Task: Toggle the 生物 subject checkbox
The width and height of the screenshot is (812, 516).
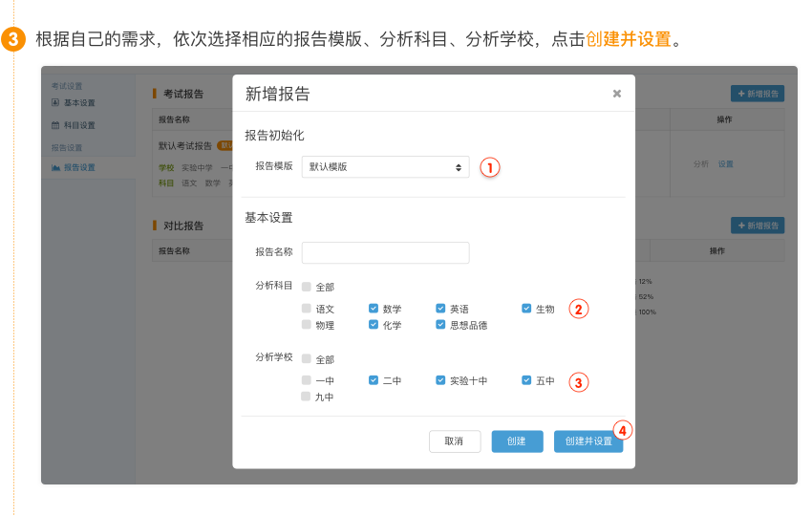Action: pyautogui.click(x=526, y=309)
